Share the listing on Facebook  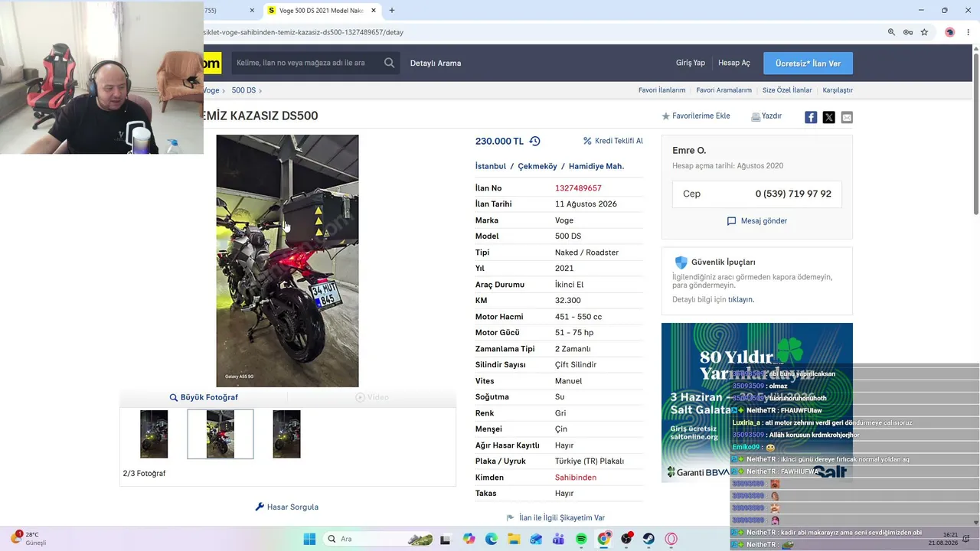tap(811, 117)
